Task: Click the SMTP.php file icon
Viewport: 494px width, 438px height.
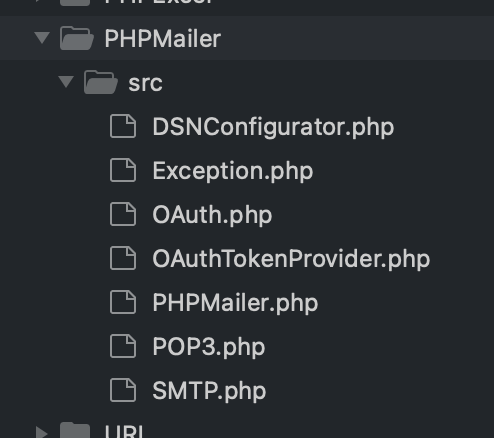Action: [123, 390]
